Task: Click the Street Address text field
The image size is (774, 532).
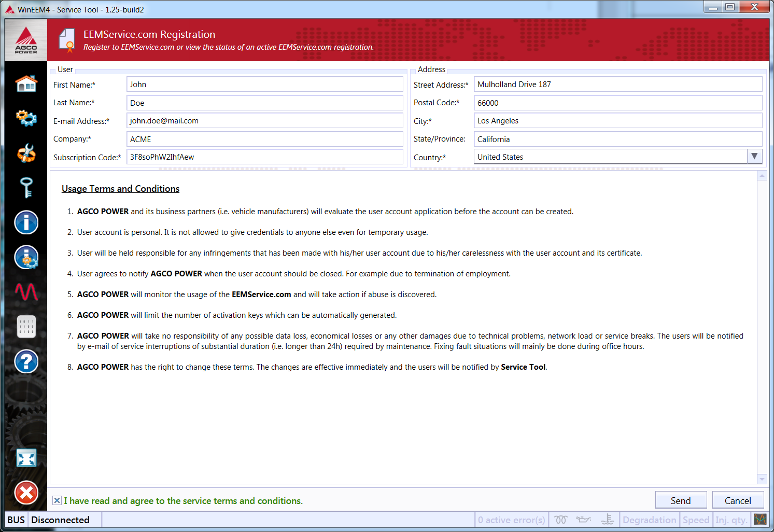Action: pos(617,85)
